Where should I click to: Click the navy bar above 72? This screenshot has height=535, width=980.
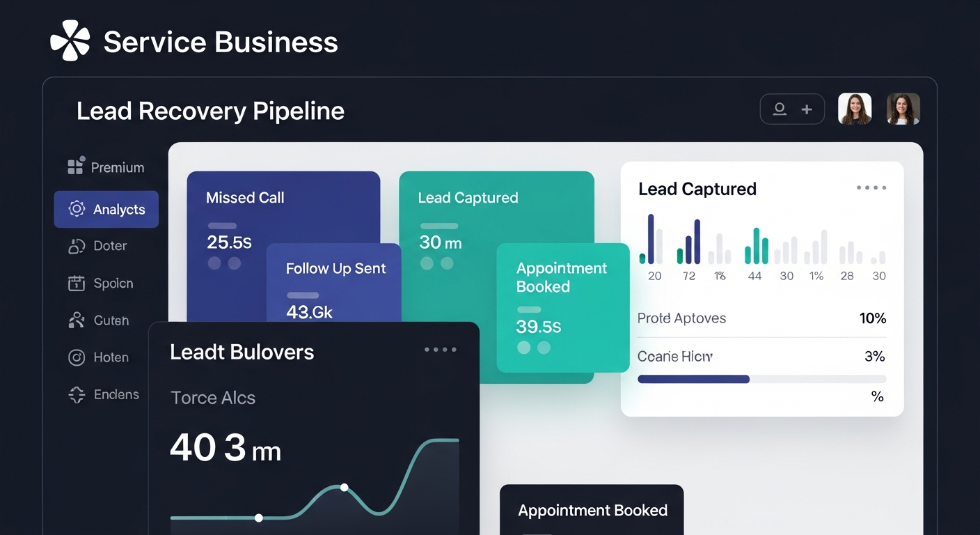[697, 241]
